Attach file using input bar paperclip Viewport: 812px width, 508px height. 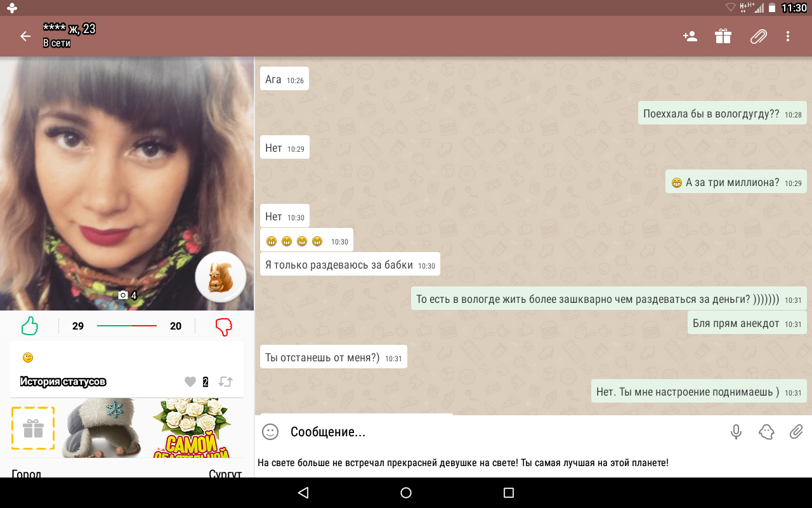coord(796,432)
